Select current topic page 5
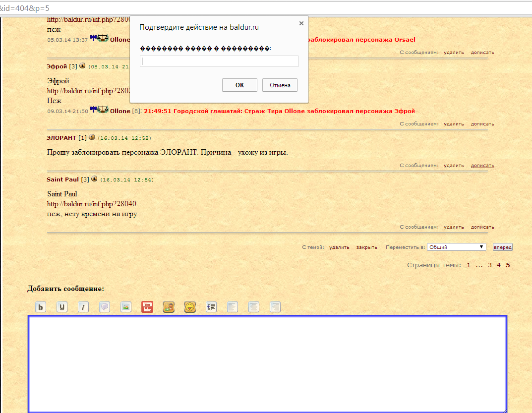Image resolution: width=532 pixels, height=413 pixels. pyautogui.click(x=508, y=265)
